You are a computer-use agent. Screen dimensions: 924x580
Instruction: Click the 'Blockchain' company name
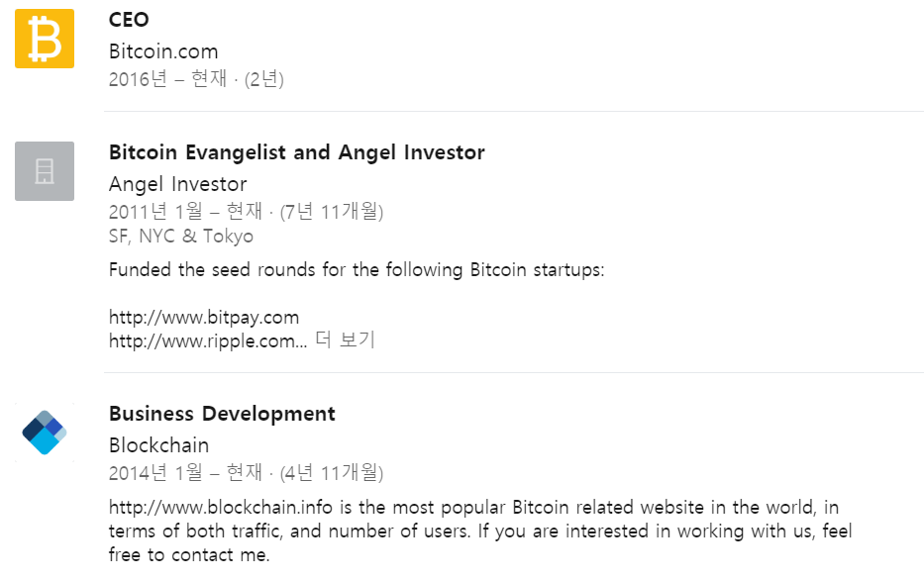pyautogui.click(x=159, y=445)
